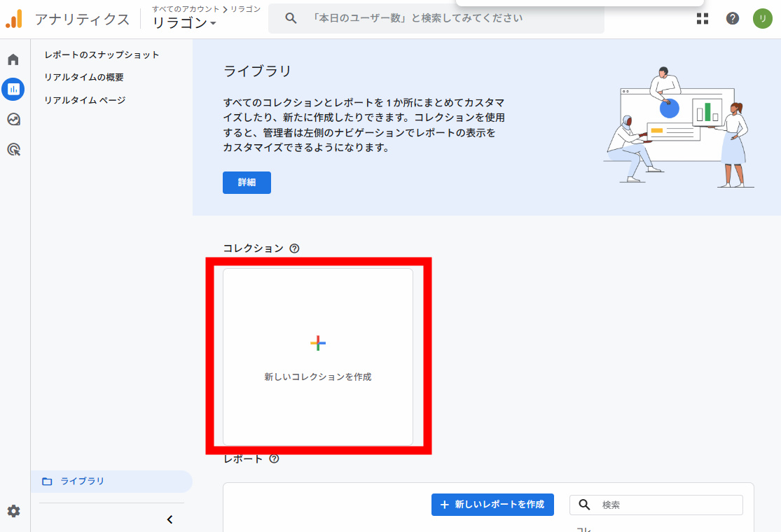Select the Reports bar chart icon
This screenshot has height=532, width=781.
(13, 89)
